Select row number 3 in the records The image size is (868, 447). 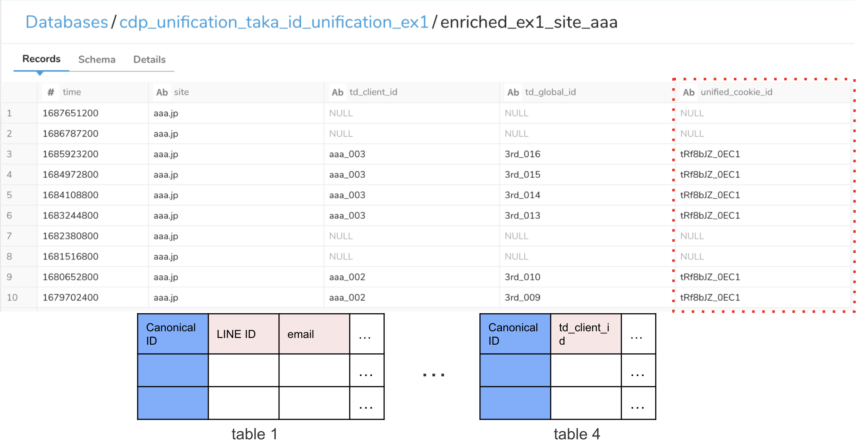(x=9, y=154)
